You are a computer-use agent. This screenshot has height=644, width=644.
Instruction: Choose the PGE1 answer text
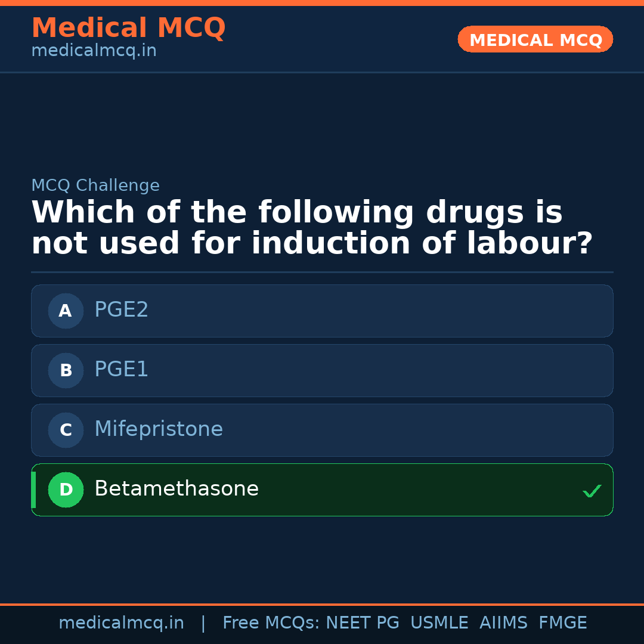click(122, 370)
